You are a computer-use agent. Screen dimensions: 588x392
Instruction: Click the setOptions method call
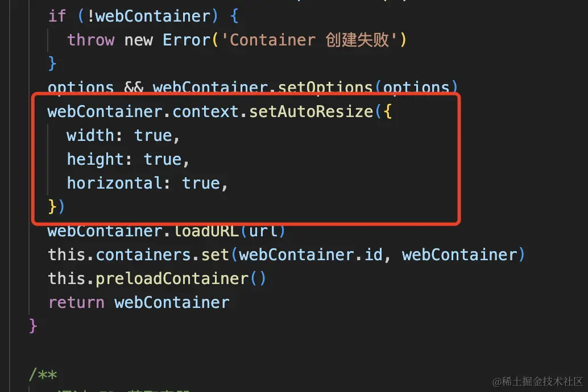click(325, 87)
